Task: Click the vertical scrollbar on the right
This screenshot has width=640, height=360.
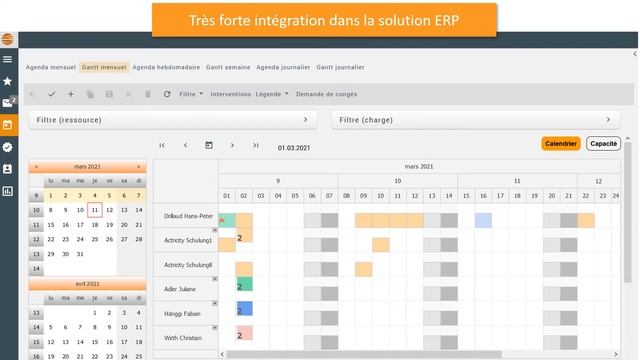Action: point(628,212)
